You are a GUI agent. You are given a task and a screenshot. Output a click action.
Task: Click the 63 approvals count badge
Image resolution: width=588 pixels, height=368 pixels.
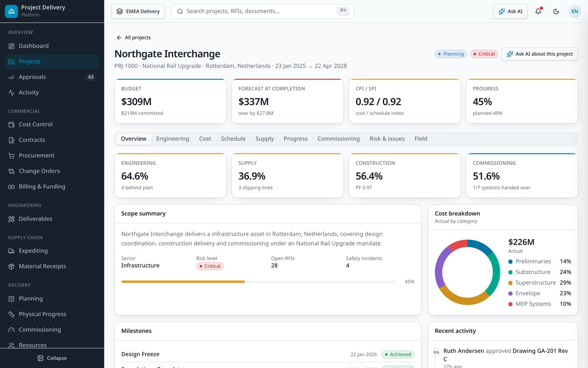click(x=91, y=77)
